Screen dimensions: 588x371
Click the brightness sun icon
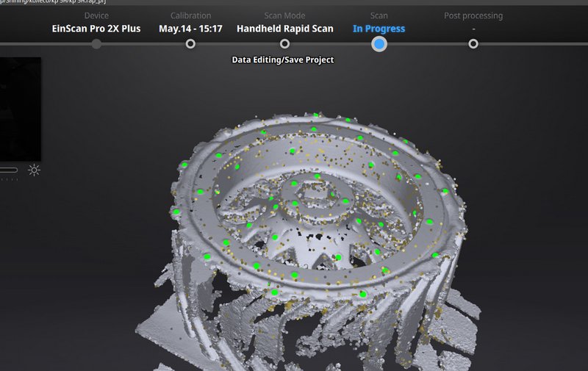click(34, 170)
